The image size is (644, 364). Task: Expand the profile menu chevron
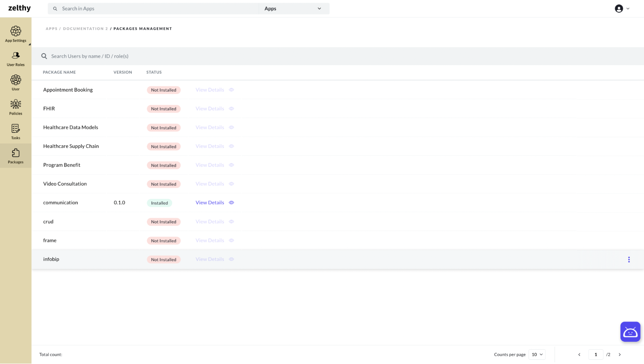click(628, 9)
